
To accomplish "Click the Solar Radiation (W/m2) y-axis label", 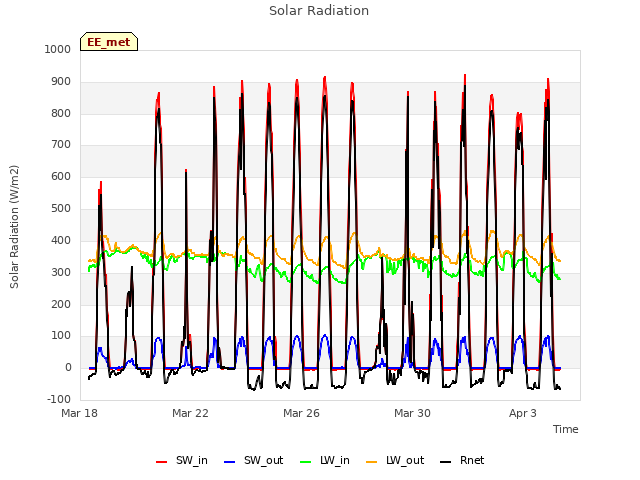I will click(14, 227).
